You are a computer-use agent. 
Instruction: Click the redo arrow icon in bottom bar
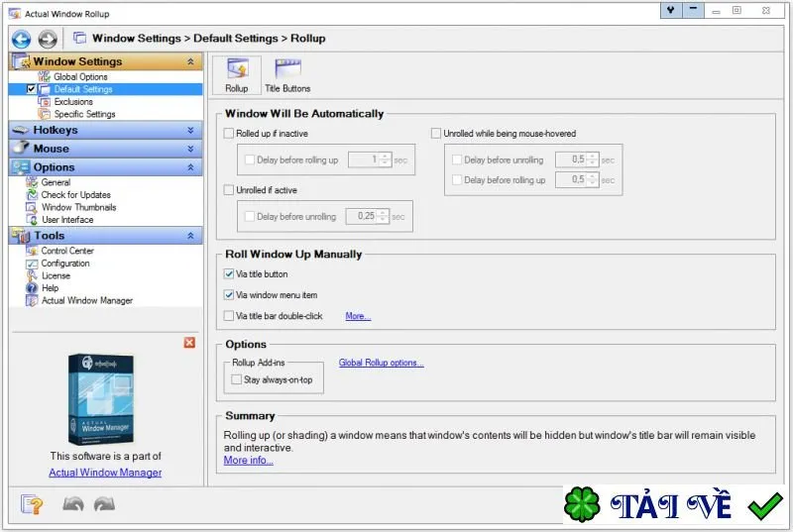(x=104, y=504)
